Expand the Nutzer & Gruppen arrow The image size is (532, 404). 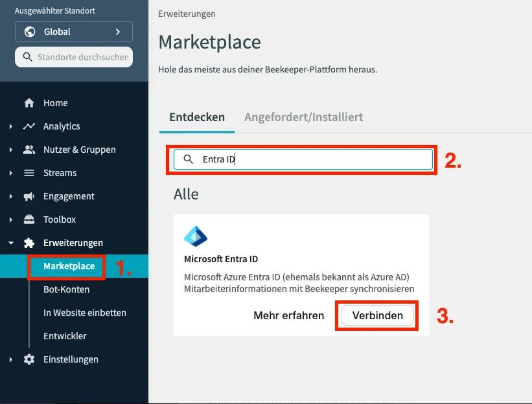pos(11,150)
